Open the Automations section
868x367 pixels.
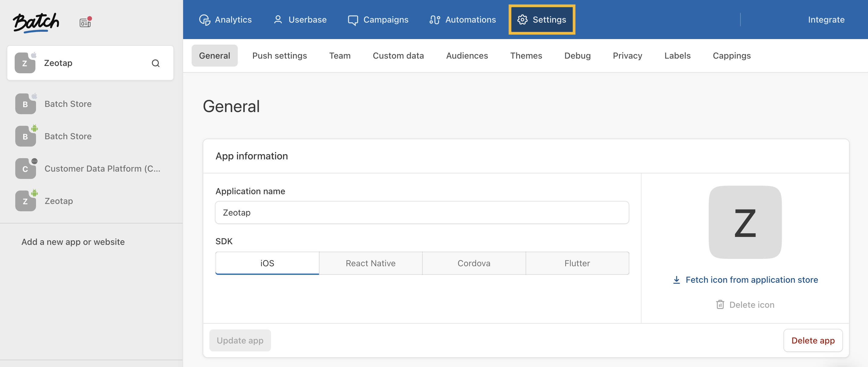pos(463,20)
